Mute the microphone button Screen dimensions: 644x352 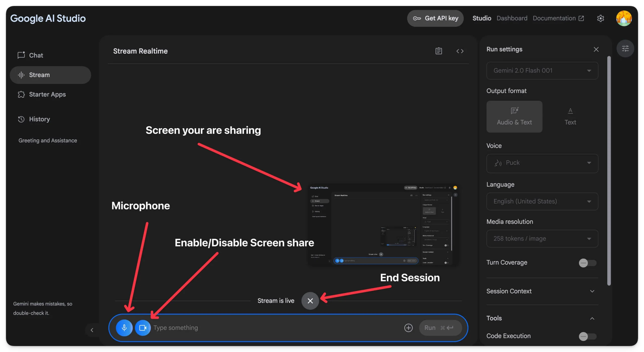coord(124,328)
